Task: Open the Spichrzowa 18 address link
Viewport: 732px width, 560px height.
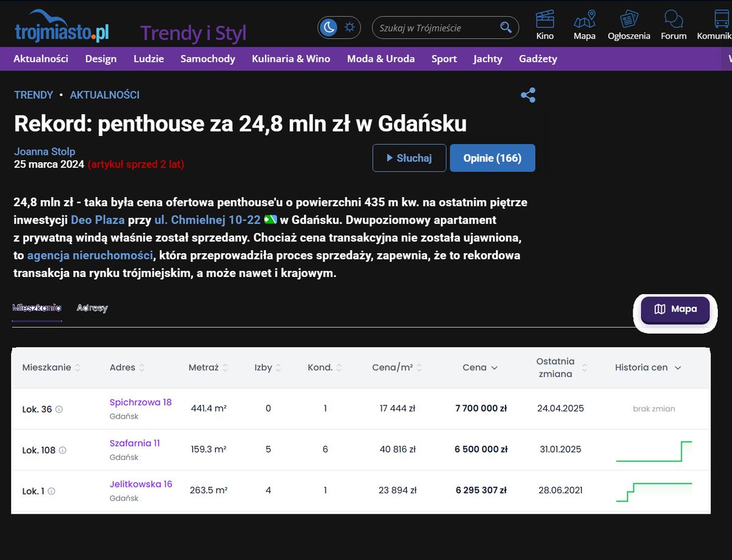Action: [x=141, y=403]
